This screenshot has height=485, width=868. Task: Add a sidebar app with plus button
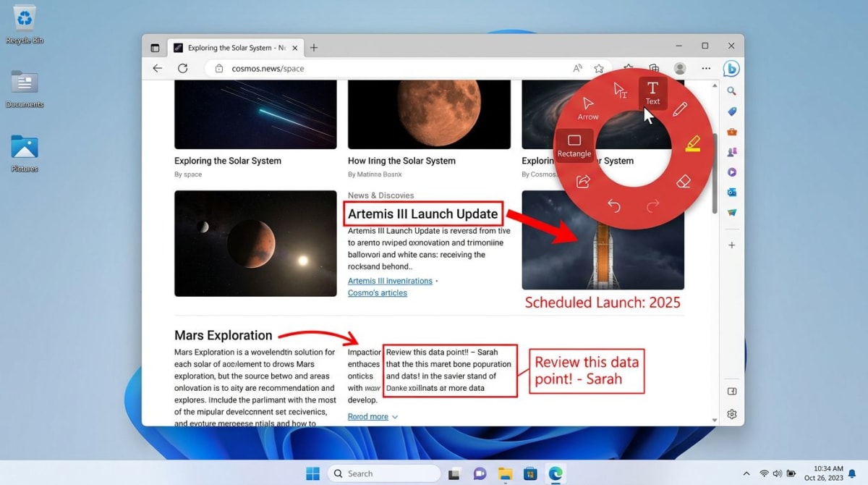[x=732, y=245]
